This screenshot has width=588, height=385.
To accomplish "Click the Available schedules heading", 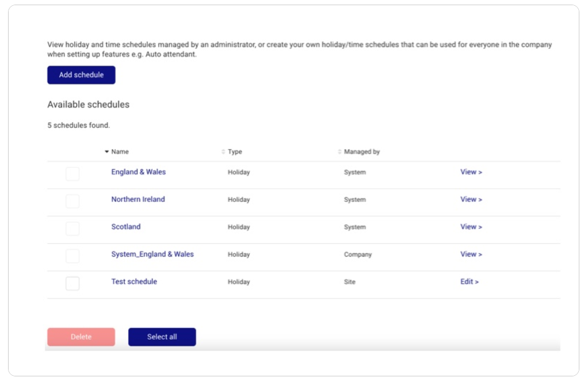I will tap(89, 104).
